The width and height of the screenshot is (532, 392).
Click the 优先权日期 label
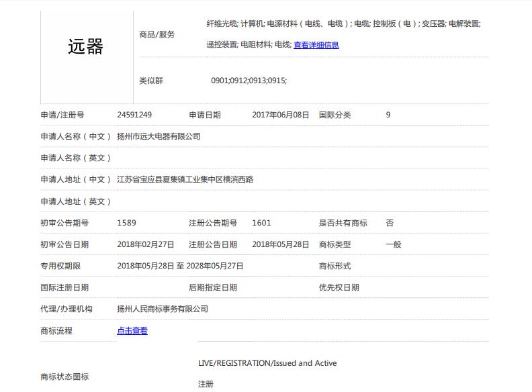pyautogui.click(x=339, y=287)
